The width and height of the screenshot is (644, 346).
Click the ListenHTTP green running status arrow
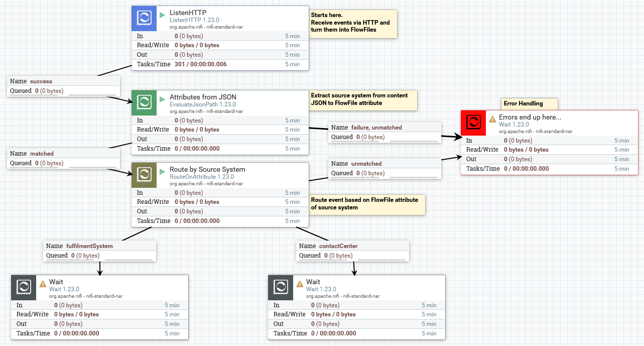(x=162, y=15)
